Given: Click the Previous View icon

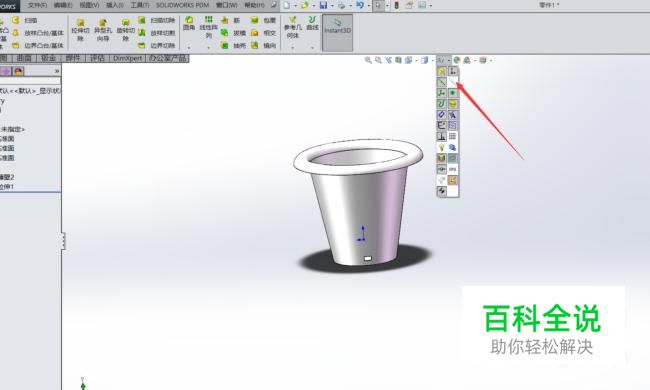Looking at the screenshot, I should click(388, 60).
